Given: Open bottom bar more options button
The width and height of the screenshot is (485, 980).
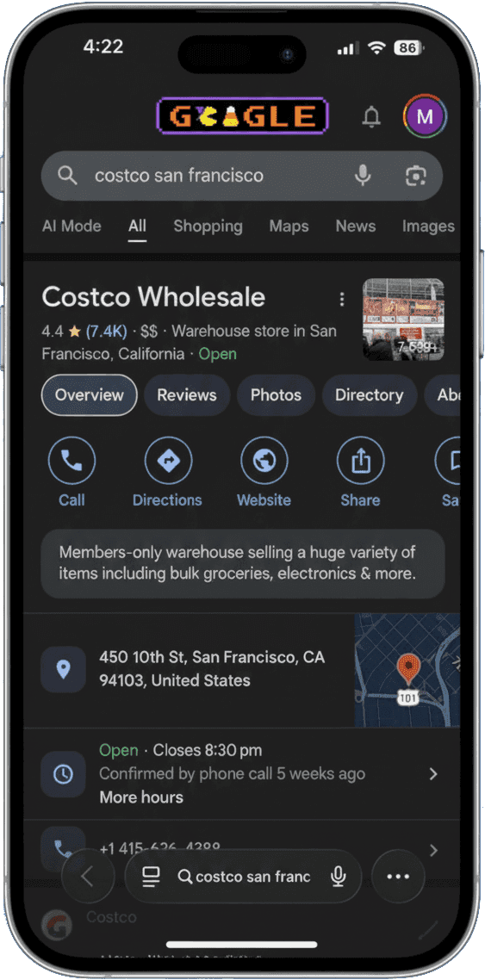Looking at the screenshot, I should (x=398, y=877).
